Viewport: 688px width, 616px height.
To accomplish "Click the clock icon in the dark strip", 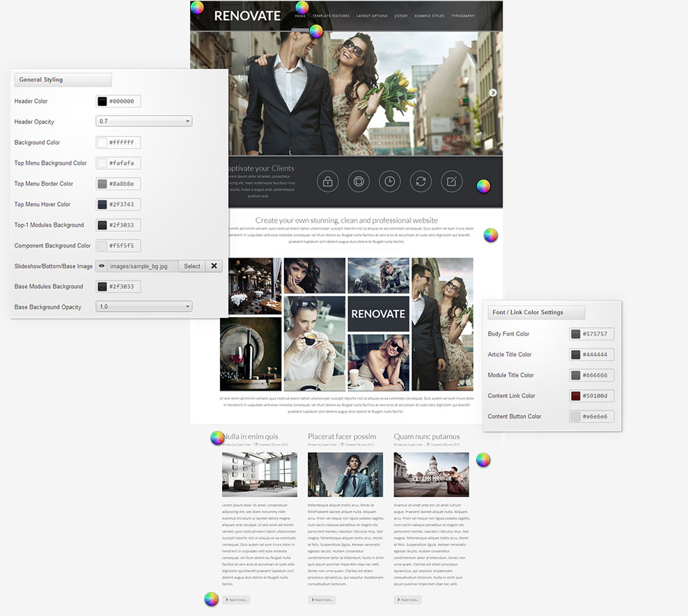I will [389, 182].
